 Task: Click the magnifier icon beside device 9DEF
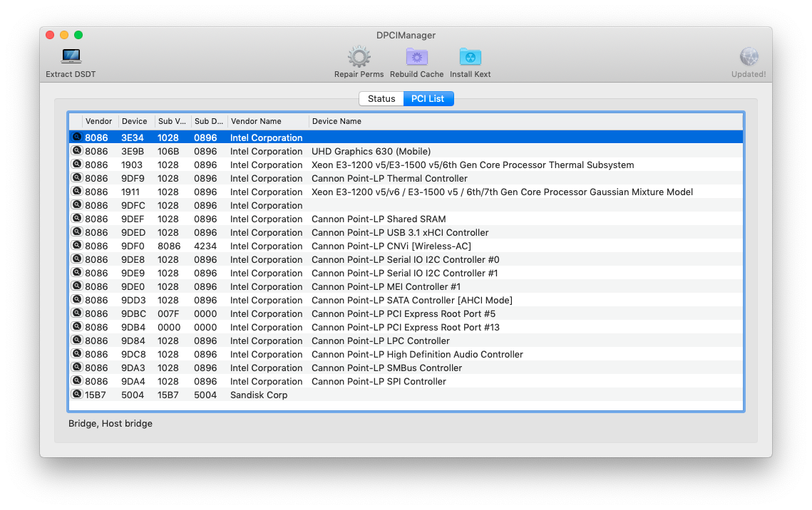pyautogui.click(x=77, y=218)
